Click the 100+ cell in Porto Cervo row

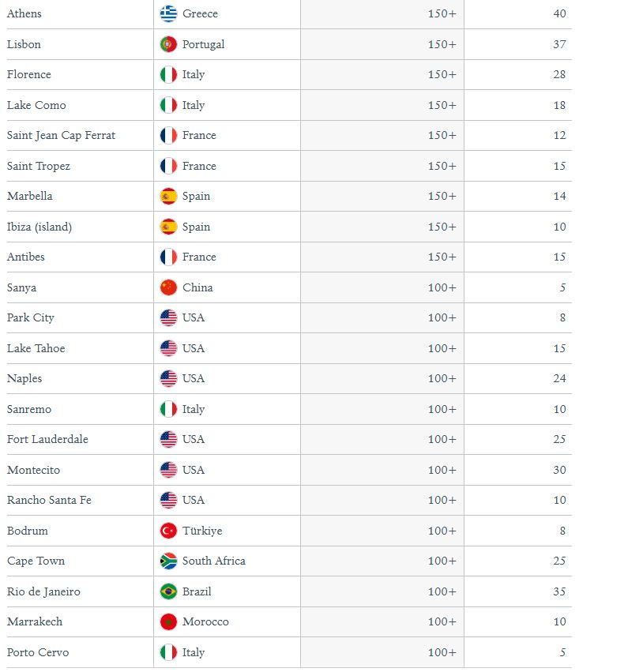442,652
